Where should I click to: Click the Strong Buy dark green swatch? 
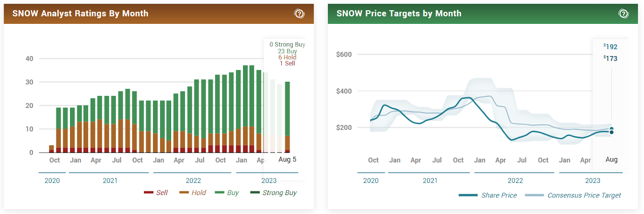click(255, 193)
